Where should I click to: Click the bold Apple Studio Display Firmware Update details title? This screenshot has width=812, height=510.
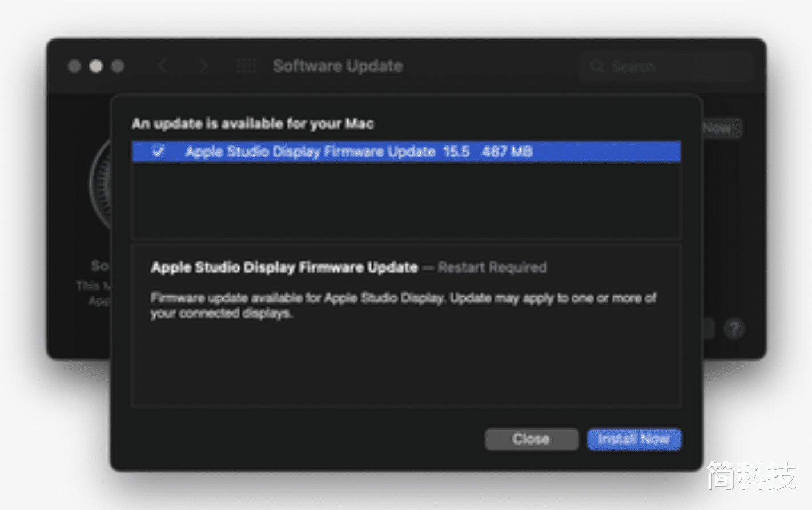coord(284,268)
